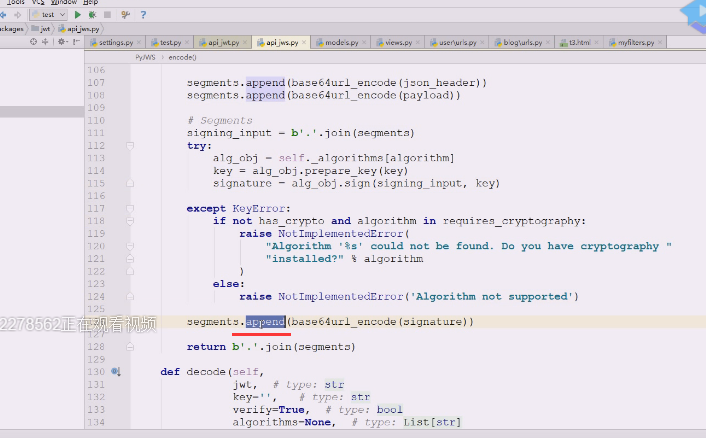The height and width of the screenshot is (438, 706).
Task: Fold the string region at line 120
Action: click(130, 246)
